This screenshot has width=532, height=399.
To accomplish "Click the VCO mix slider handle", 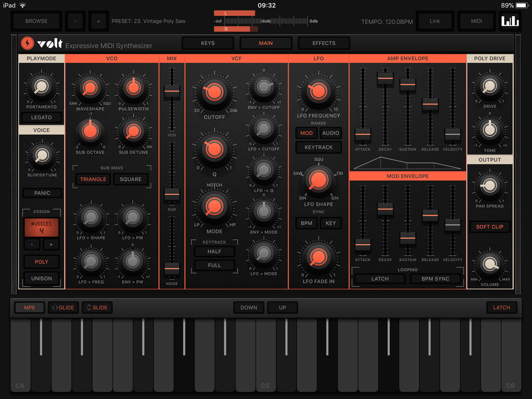I will coord(172,91).
